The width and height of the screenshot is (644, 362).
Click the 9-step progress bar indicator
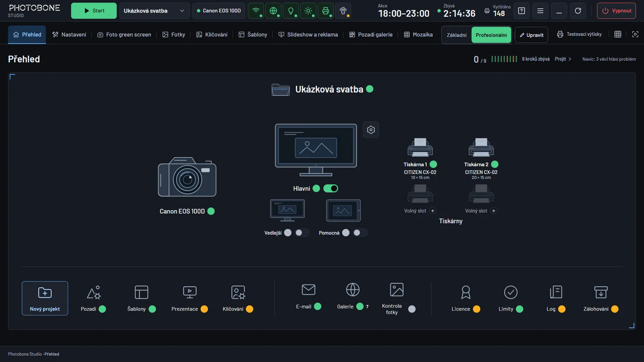504,59
